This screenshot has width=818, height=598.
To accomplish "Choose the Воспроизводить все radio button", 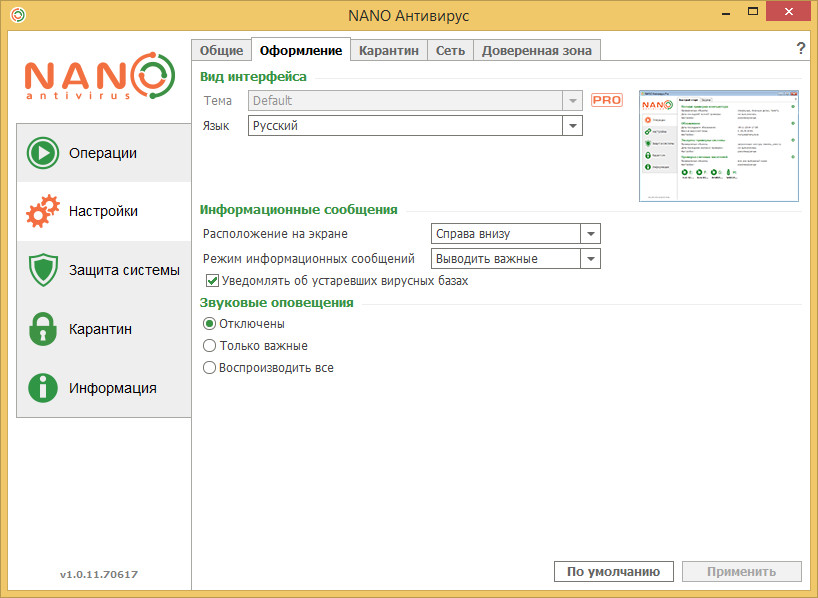I will point(209,367).
